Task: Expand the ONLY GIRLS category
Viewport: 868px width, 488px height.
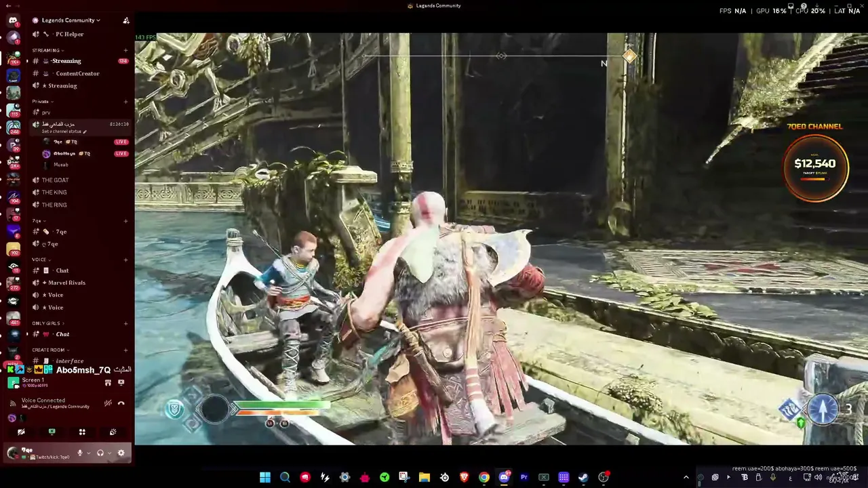Action: tap(47, 323)
